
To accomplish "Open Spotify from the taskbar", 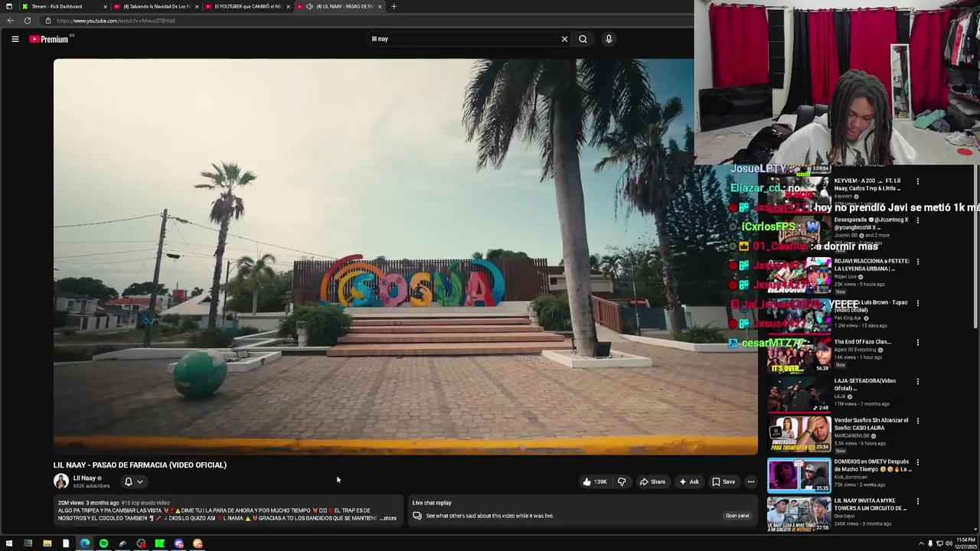I will pyautogui.click(x=103, y=543).
